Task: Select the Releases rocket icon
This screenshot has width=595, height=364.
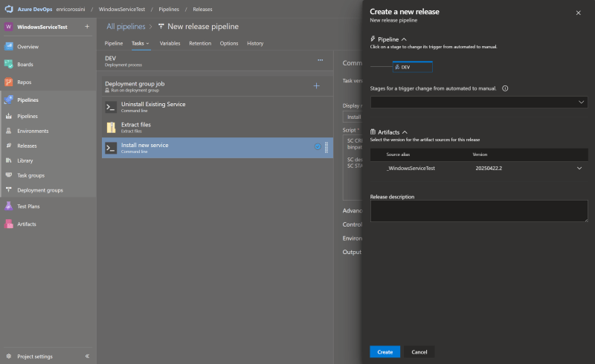Action: pos(9,146)
